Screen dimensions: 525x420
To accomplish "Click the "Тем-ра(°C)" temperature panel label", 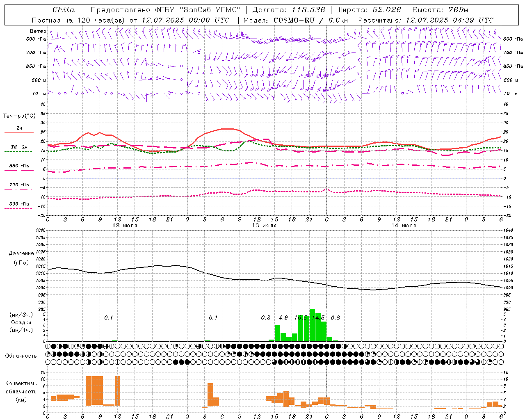I will (19, 116).
